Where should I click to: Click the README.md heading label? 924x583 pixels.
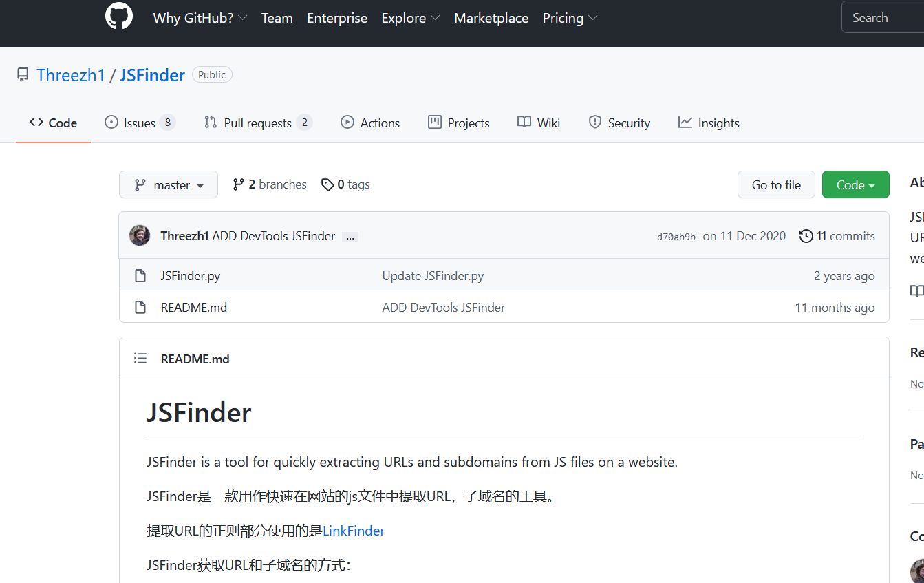tap(195, 359)
